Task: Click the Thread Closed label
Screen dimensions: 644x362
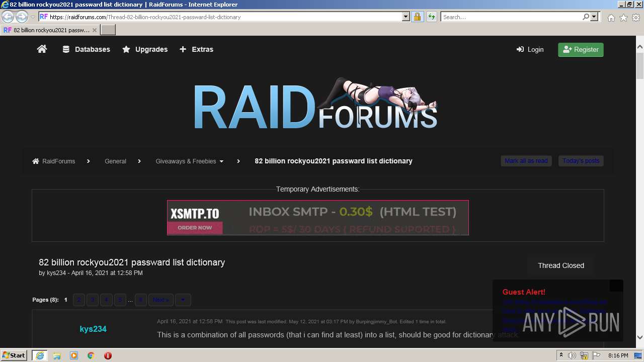Action: point(561,265)
